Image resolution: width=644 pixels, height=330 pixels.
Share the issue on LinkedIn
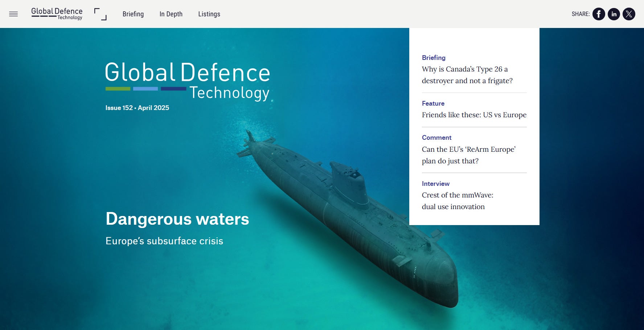(614, 14)
